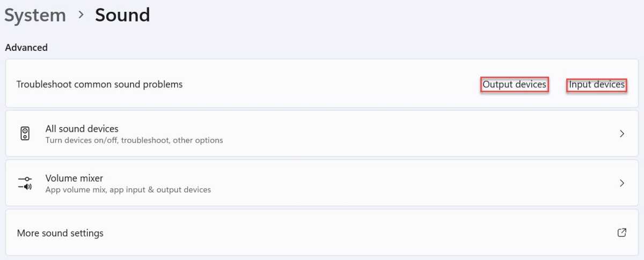
Task: Select Troubleshoot common sound problems text
Action: pyautogui.click(x=99, y=84)
